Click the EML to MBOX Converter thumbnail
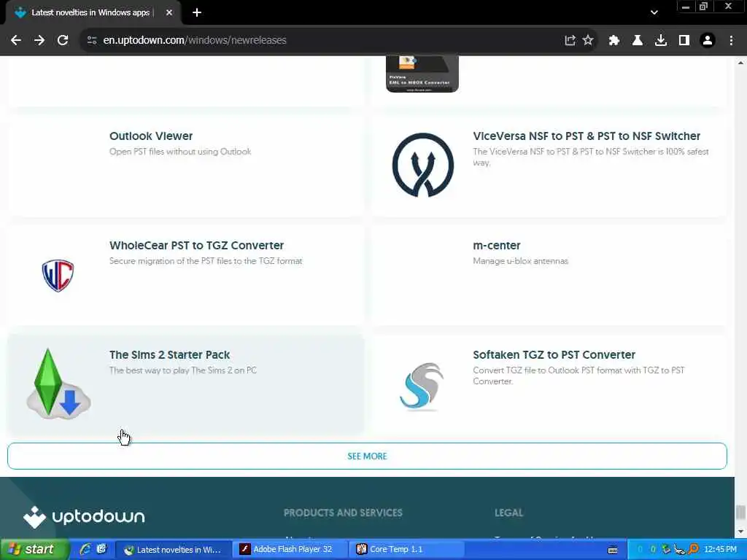The width and height of the screenshot is (747, 560). pyautogui.click(x=422, y=74)
